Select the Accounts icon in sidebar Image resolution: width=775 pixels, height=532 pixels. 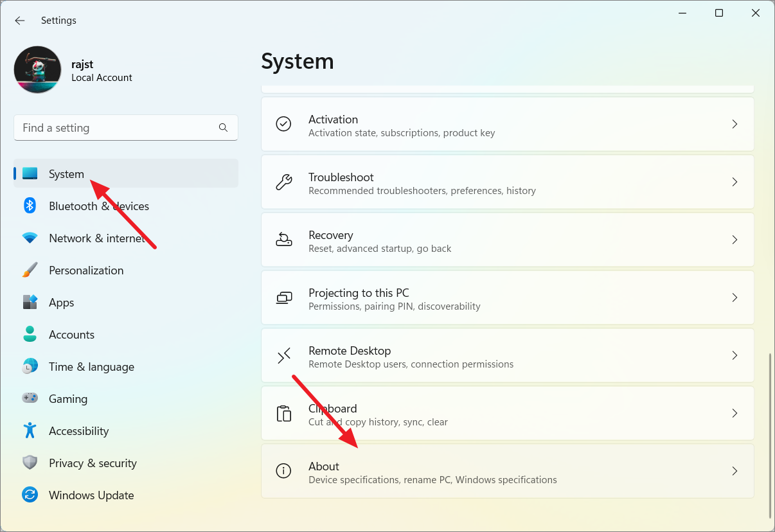30,334
